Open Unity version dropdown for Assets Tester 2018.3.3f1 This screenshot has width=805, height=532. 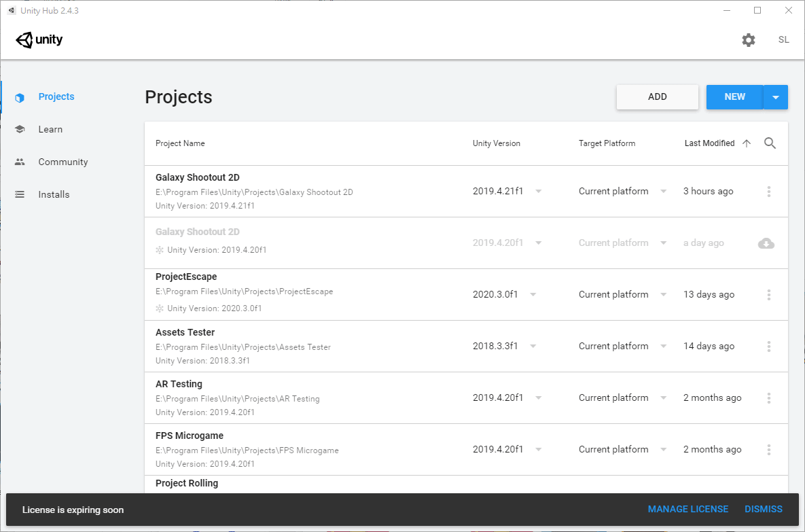[533, 346]
